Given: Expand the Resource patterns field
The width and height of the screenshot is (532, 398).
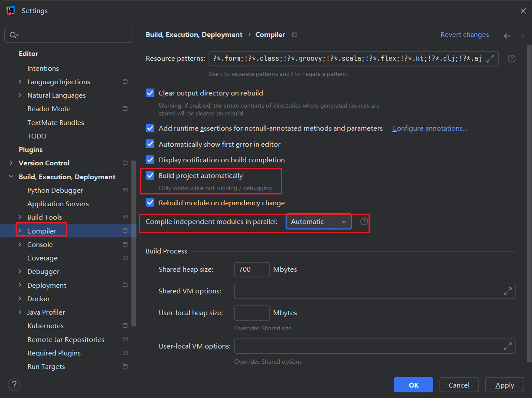Looking at the screenshot, I should point(490,59).
